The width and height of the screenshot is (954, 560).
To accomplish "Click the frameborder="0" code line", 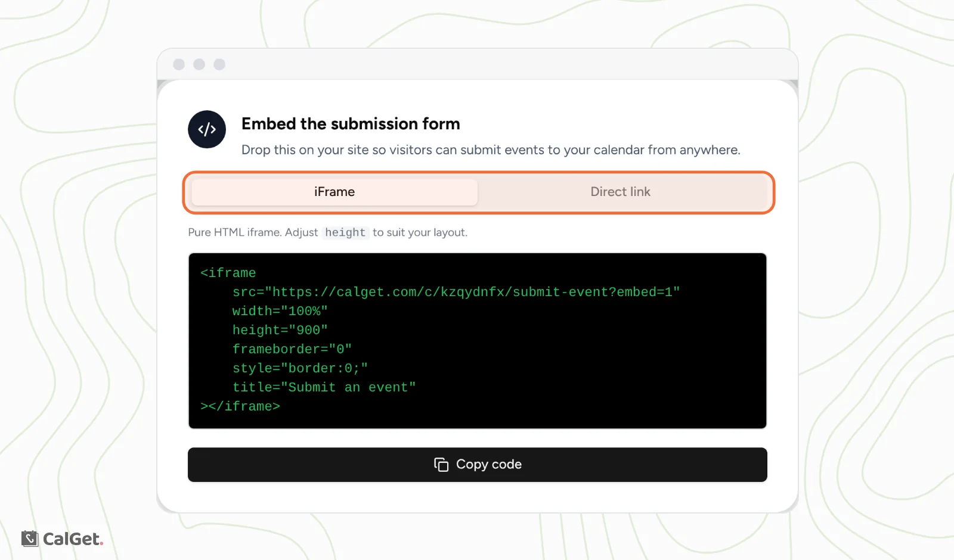I will (292, 349).
